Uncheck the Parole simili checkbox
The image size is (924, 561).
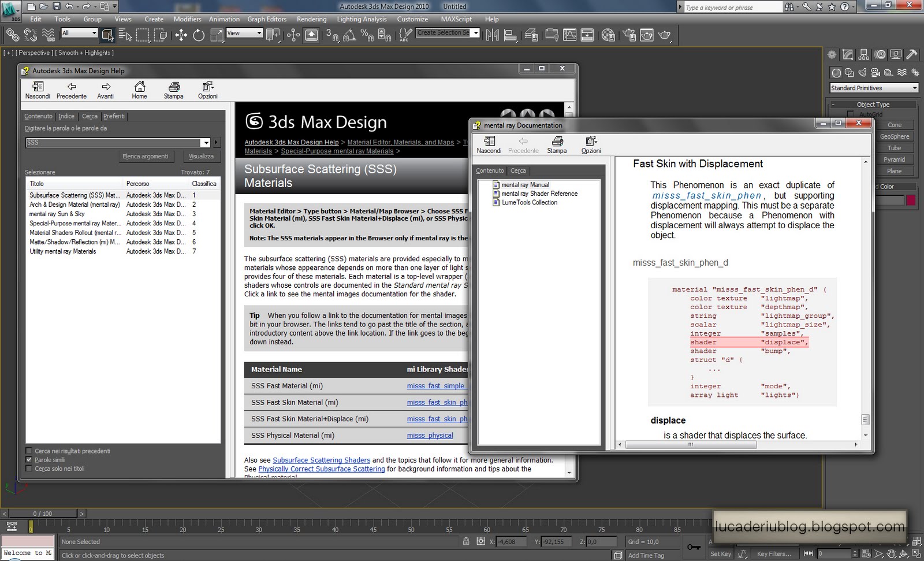[x=29, y=460]
